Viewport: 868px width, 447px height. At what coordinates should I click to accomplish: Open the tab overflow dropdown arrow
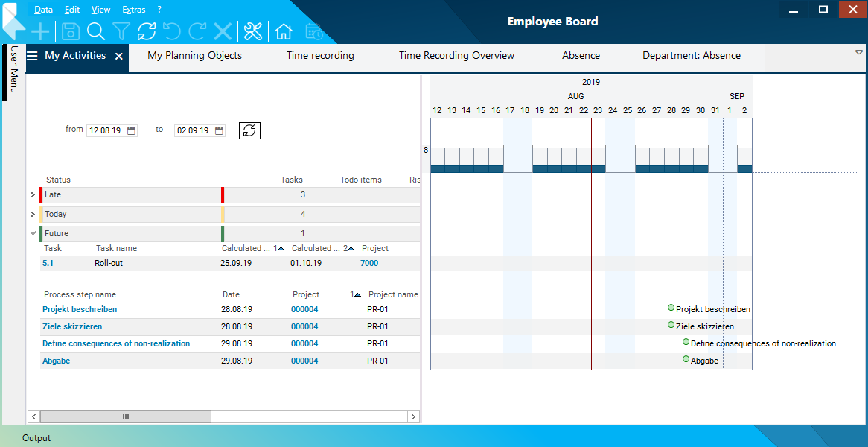[x=859, y=52]
